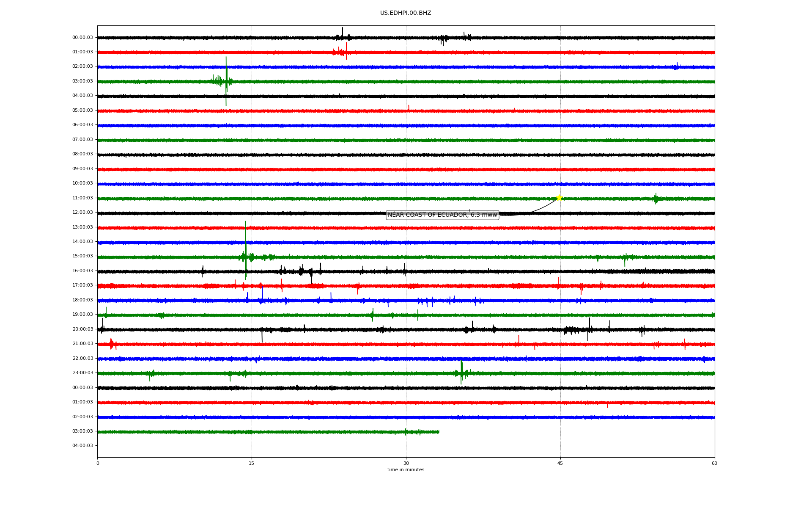Click the x-axis tick label 30
This screenshot has height=508, width=812.
(x=406, y=464)
